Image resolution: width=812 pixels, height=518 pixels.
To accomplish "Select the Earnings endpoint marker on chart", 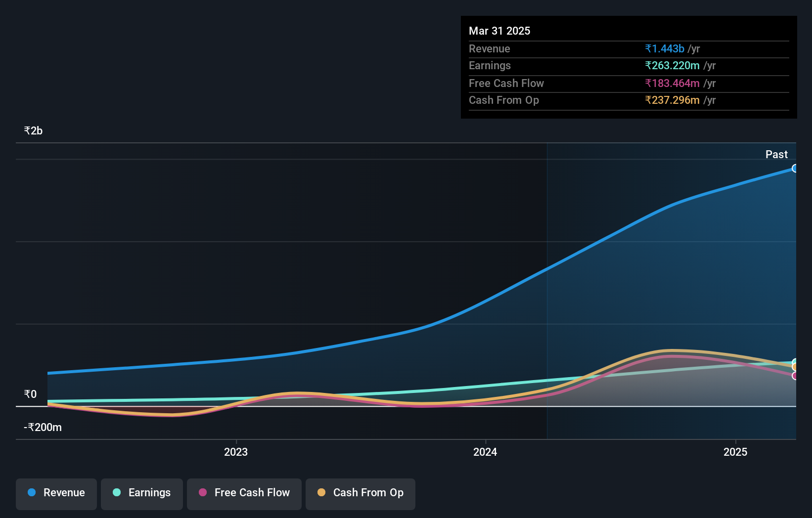I will pyautogui.click(x=795, y=362).
